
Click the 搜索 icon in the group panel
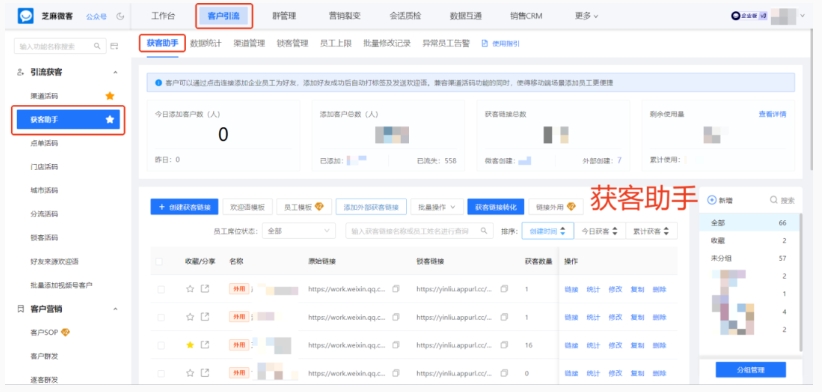coord(773,200)
